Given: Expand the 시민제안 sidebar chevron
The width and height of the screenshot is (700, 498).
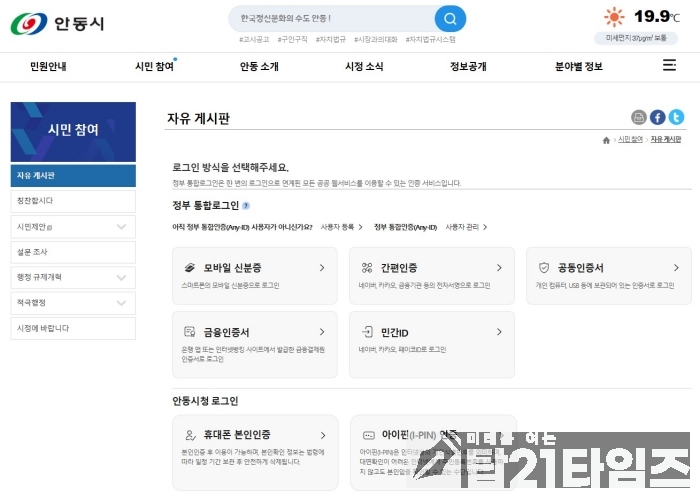Looking at the screenshot, I should [x=121, y=227].
